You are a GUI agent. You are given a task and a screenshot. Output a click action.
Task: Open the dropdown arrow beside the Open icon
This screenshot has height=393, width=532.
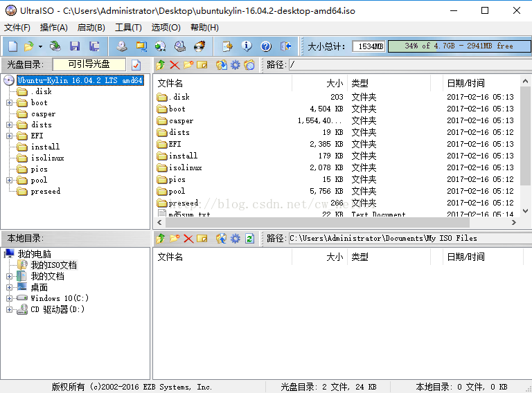click(x=40, y=46)
